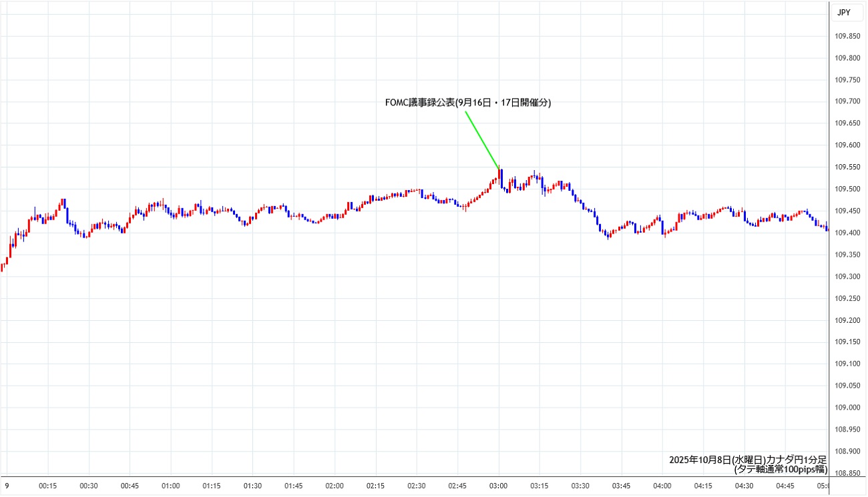This screenshot has width=868, height=497.
Task: Click the 109.650 price axis label
Action: click(x=848, y=123)
